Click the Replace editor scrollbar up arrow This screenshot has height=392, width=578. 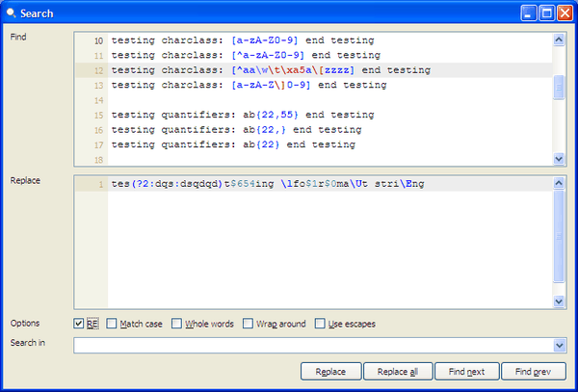(x=559, y=183)
